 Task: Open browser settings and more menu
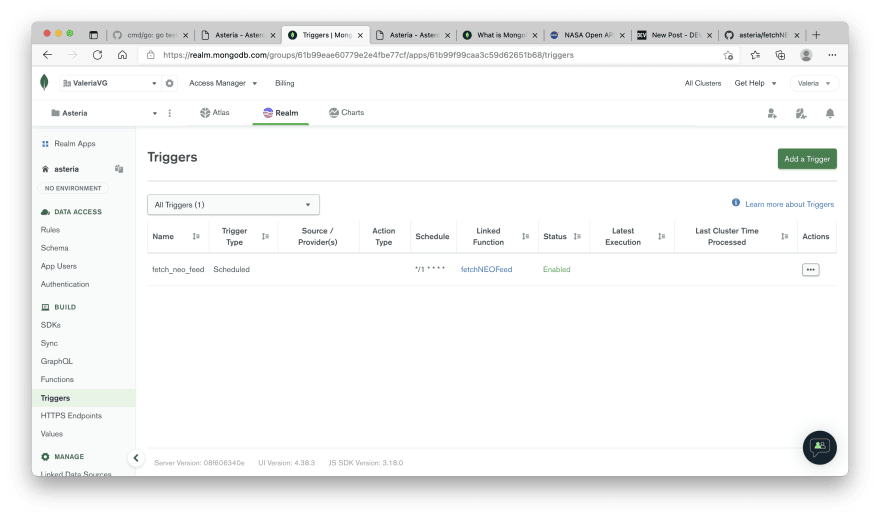832,55
